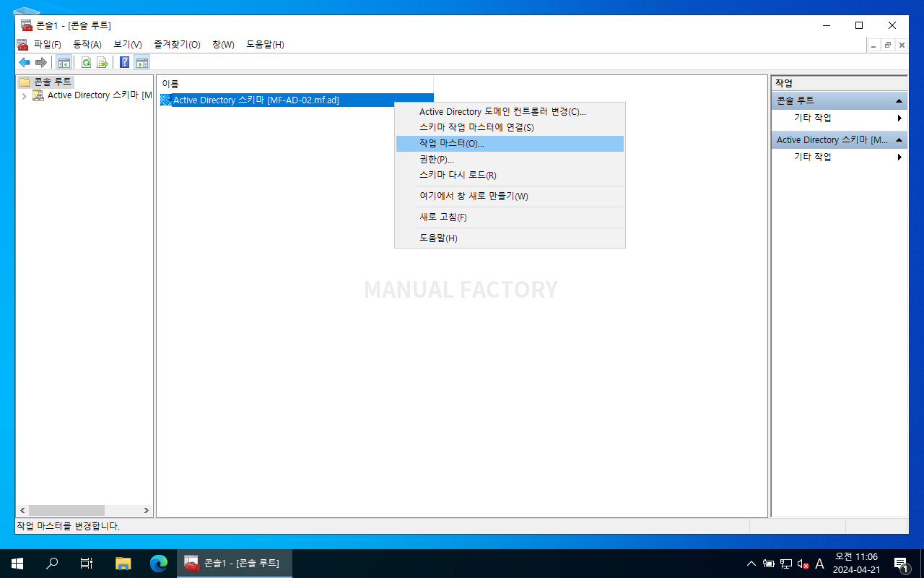
Task: Select 작업 마스터(O)... context menu entry
Action: 510,144
